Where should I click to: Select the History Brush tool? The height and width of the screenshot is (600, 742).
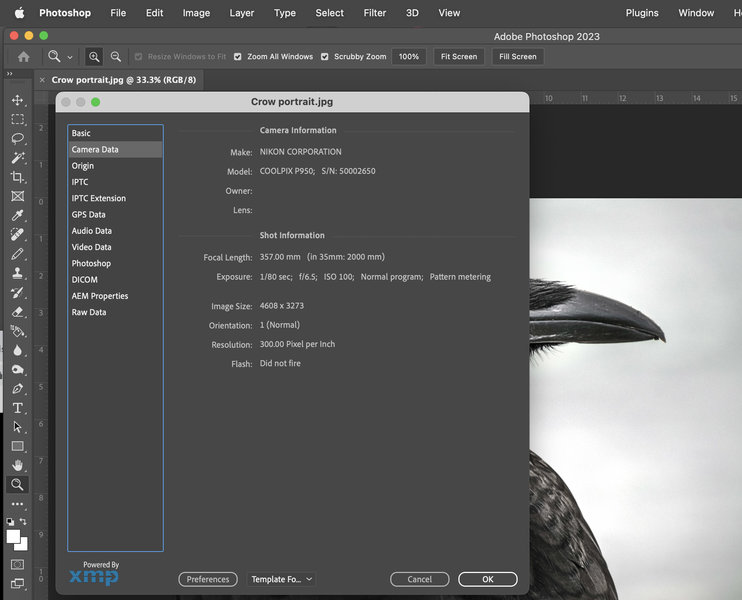pyautogui.click(x=18, y=292)
